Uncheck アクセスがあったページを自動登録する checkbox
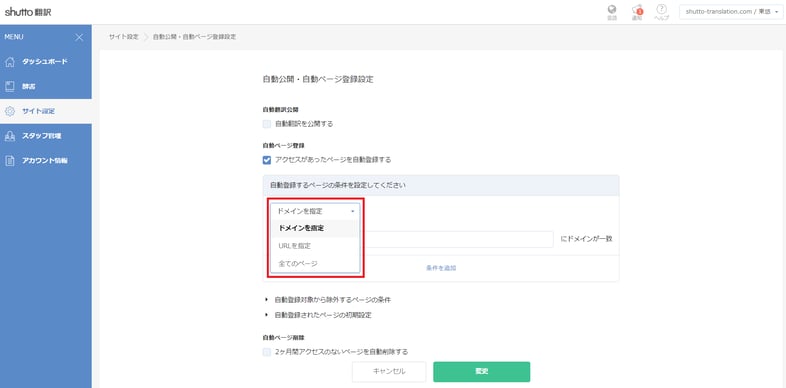Viewport: 786px width, 388px height. 267,160
